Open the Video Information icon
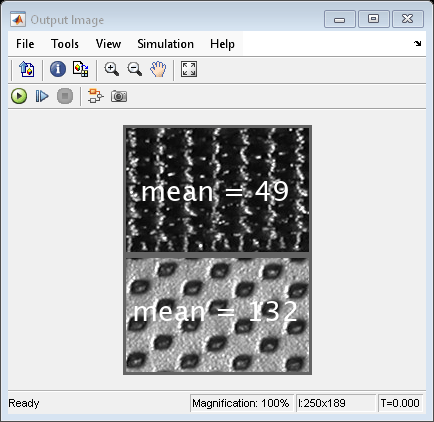This screenshot has width=434, height=422. 58,69
